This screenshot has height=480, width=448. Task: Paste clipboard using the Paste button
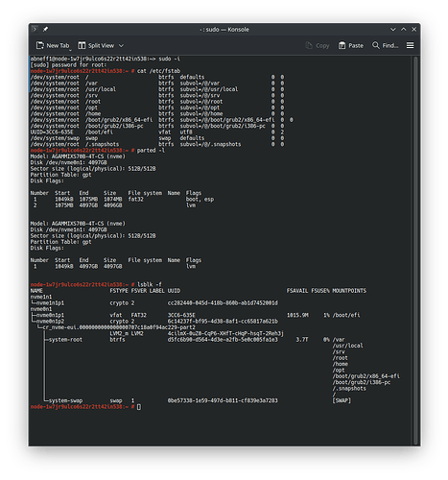pyautogui.click(x=351, y=45)
